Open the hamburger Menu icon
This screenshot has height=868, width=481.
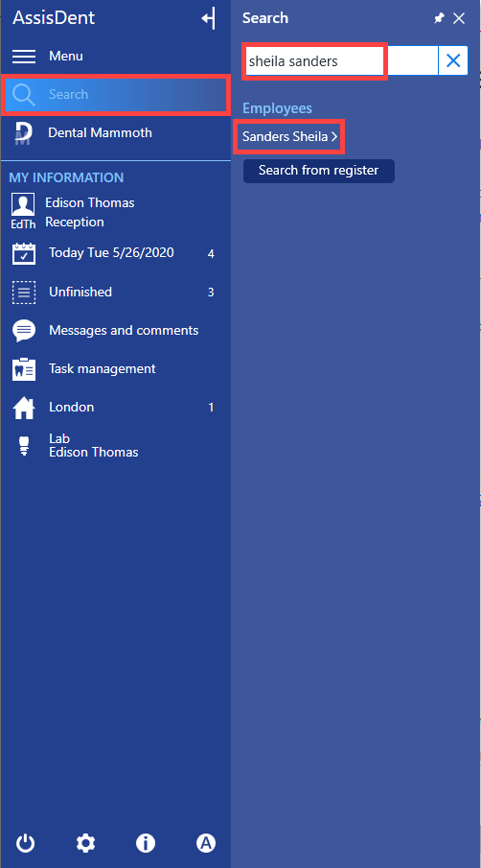point(24,57)
